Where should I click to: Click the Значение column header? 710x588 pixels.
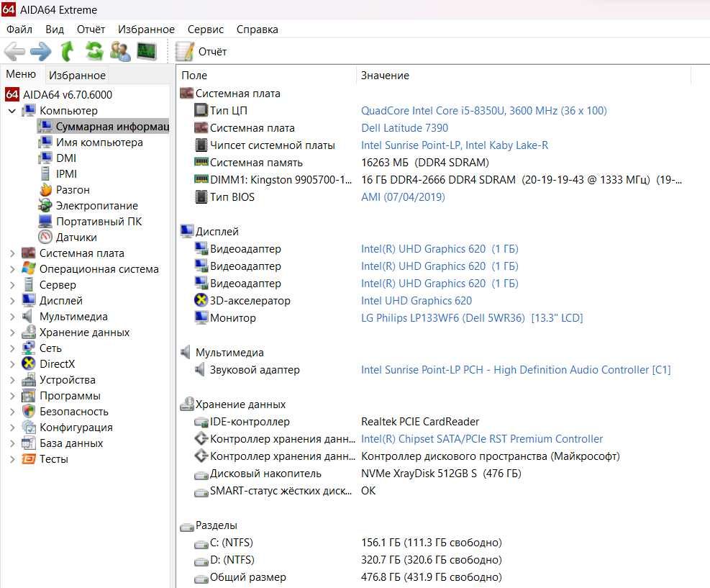[x=524, y=75]
